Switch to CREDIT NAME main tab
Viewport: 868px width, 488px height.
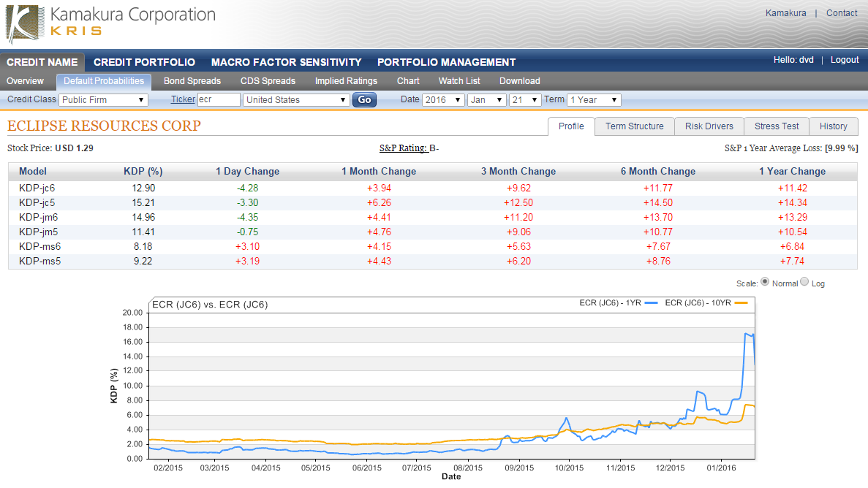42,62
